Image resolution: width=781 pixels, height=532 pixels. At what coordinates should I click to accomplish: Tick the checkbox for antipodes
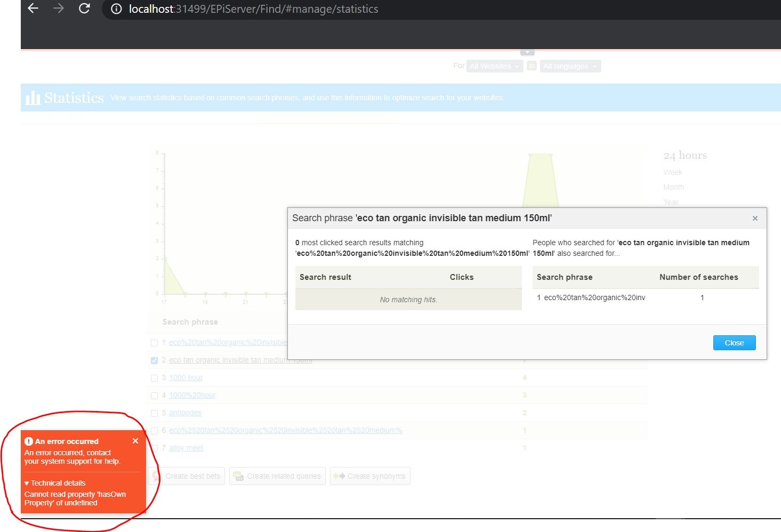[x=155, y=413]
